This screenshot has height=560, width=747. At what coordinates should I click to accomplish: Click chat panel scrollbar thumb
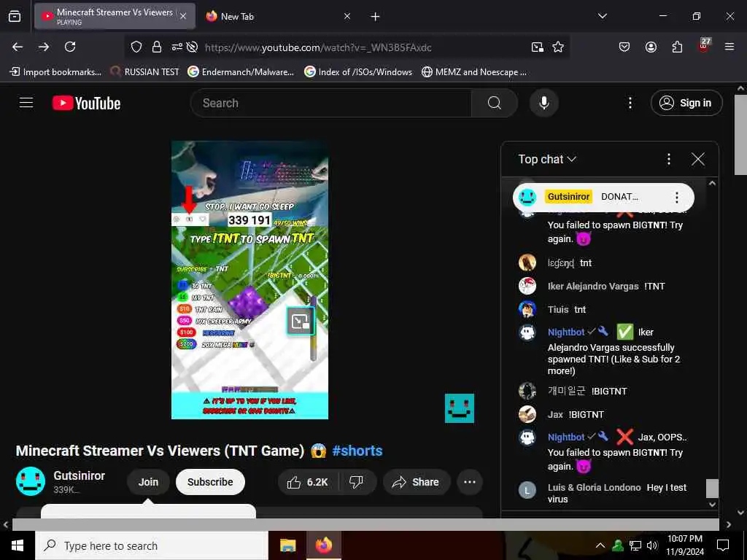click(x=712, y=488)
